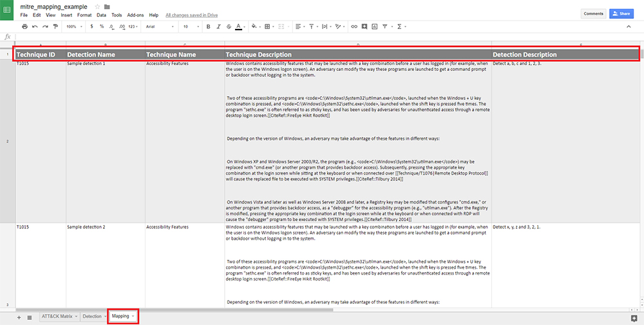The width and height of the screenshot is (644, 325).
Task: Click the document title mitre_mapping_example
Action: click(53, 6)
